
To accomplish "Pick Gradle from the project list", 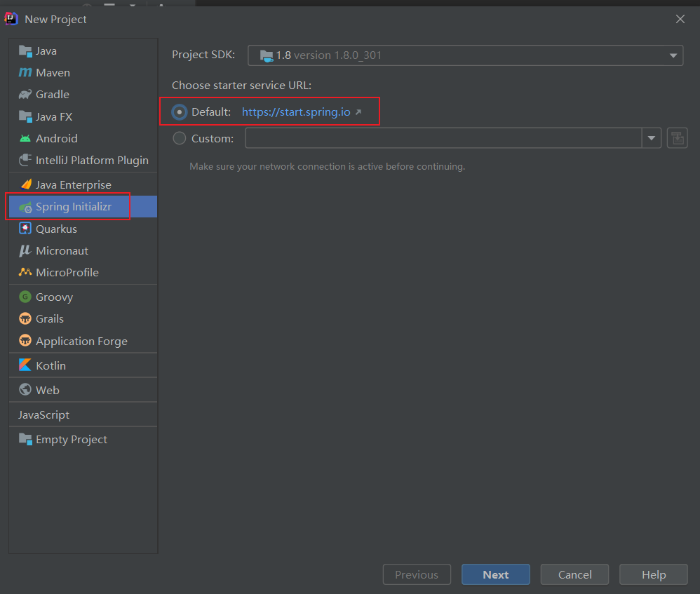I will coord(83,94).
